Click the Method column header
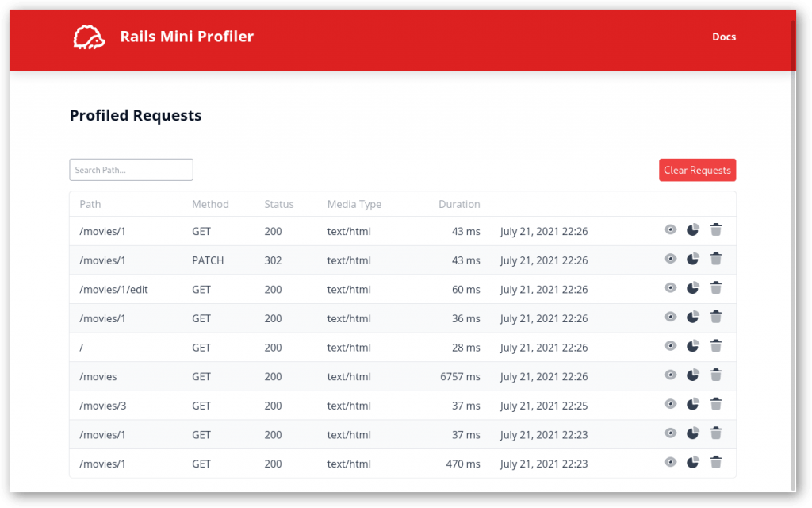812x508 pixels. (x=210, y=204)
